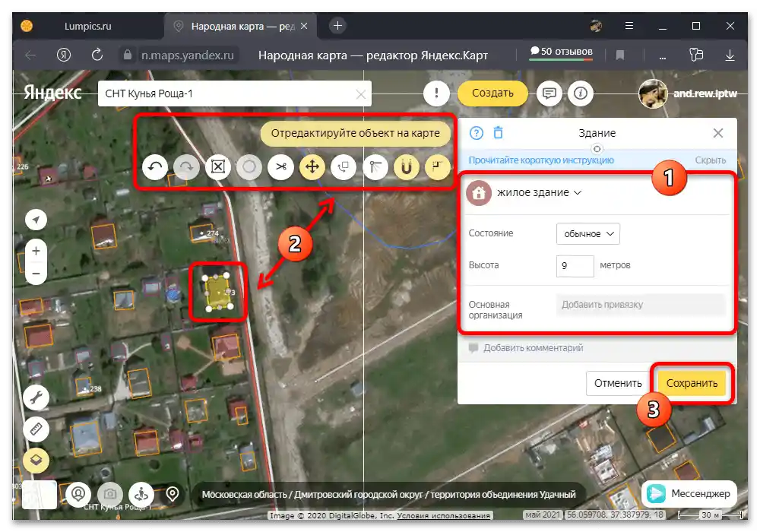Choose the scissors cut tool
This screenshot has width=760, height=532.
280,167
